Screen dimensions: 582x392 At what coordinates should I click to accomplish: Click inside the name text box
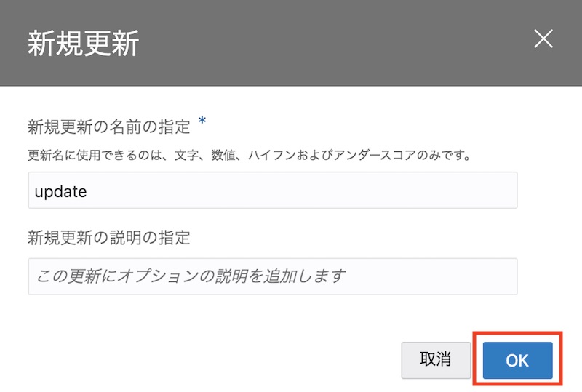tap(291, 191)
